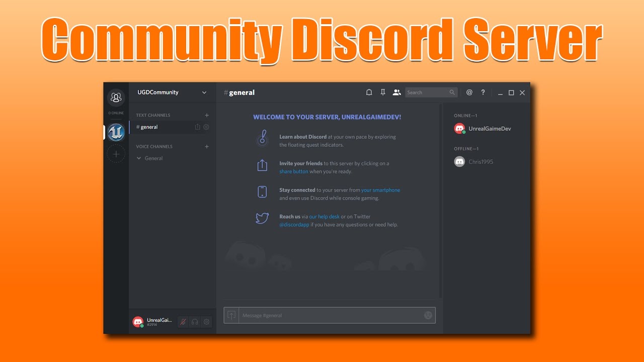Click the WELCOME TO YOUR SERVER heading
The image size is (644, 362).
(327, 117)
